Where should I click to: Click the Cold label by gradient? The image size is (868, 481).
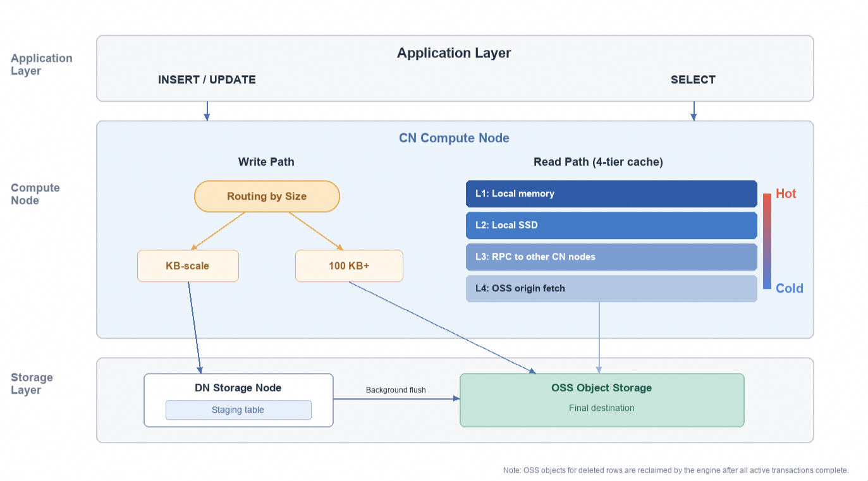coord(790,288)
